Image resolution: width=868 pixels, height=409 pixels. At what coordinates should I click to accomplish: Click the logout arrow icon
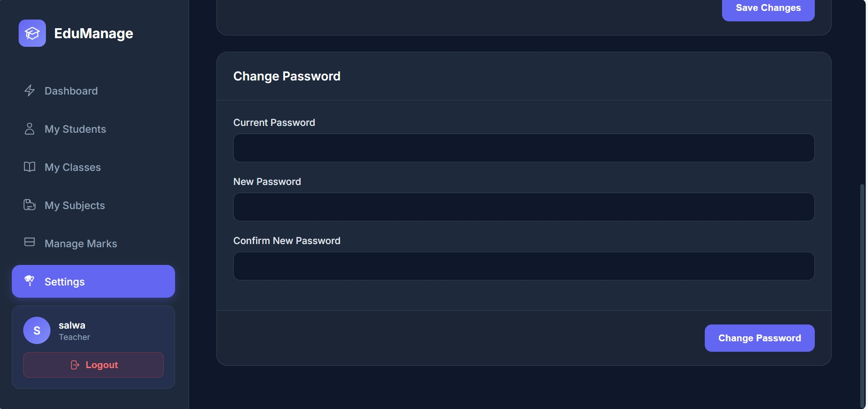click(x=75, y=365)
